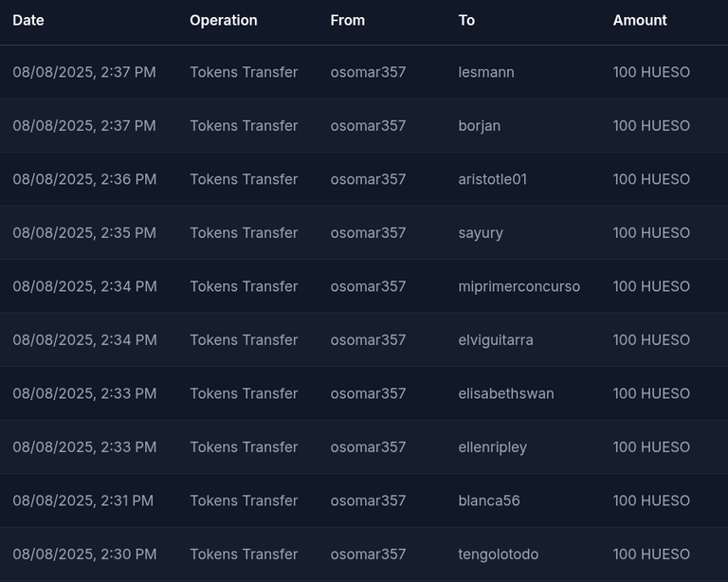Image resolution: width=728 pixels, height=582 pixels.
Task: Click the Amount column header
Action: [x=640, y=20]
